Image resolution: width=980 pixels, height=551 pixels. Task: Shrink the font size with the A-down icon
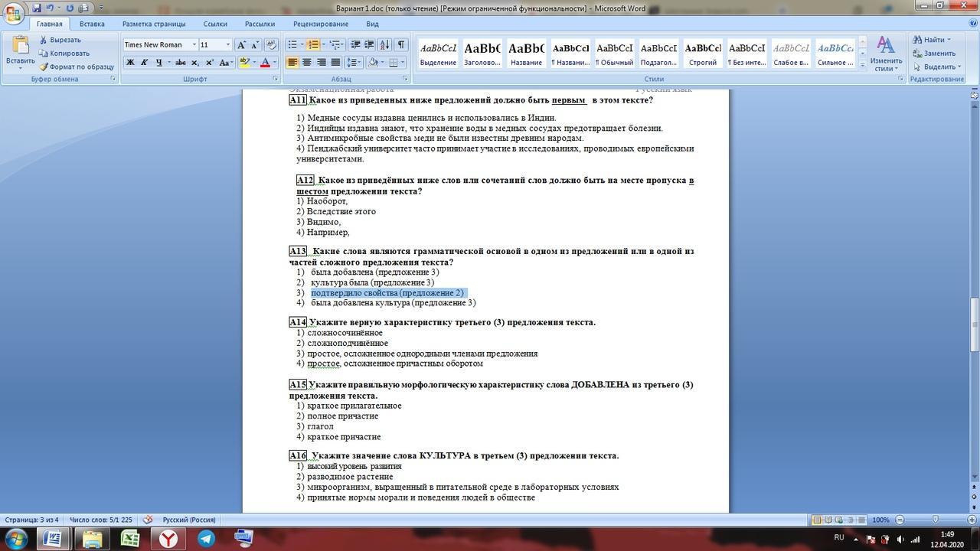click(254, 44)
